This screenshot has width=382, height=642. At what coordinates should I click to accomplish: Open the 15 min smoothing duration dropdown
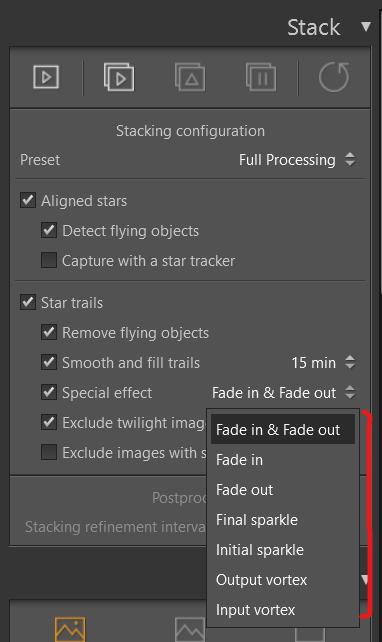tap(323, 363)
